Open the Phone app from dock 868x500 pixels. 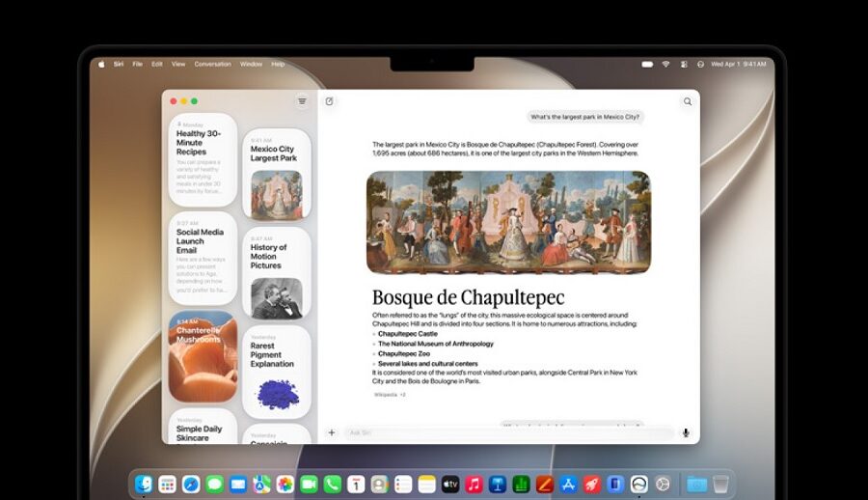click(x=332, y=485)
